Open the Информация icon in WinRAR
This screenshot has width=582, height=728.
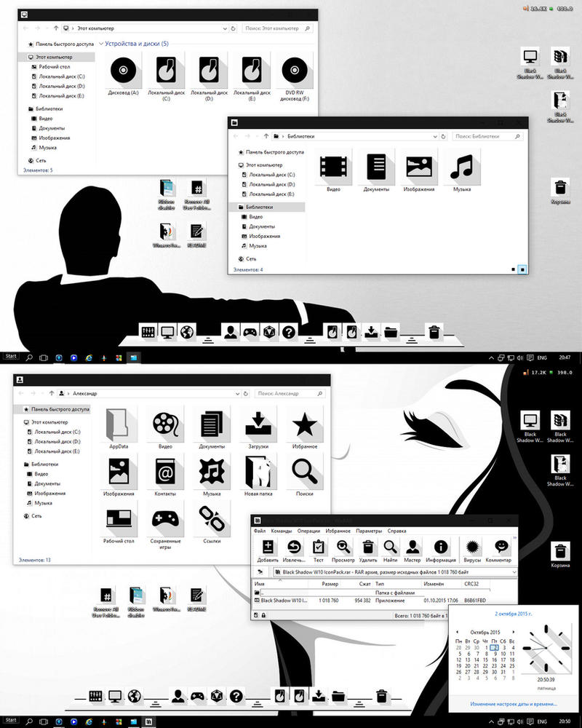click(440, 550)
